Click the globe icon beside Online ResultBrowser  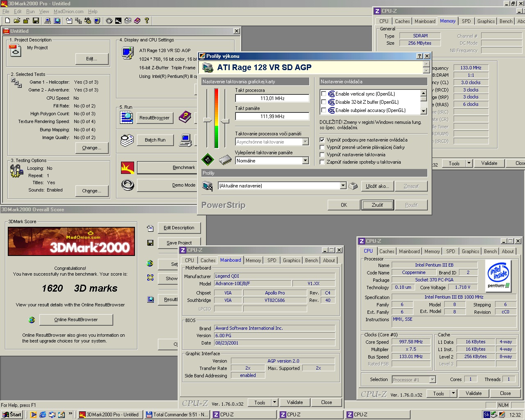32,320
